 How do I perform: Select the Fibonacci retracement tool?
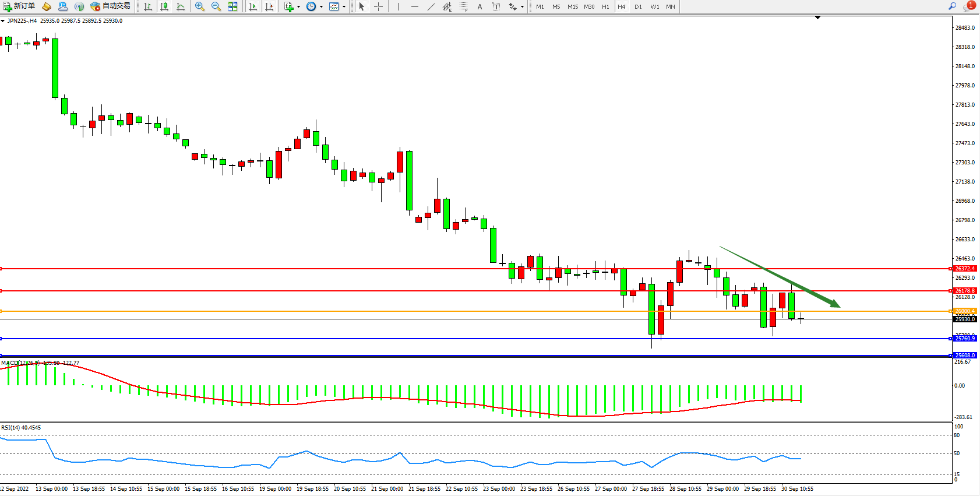point(463,6)
